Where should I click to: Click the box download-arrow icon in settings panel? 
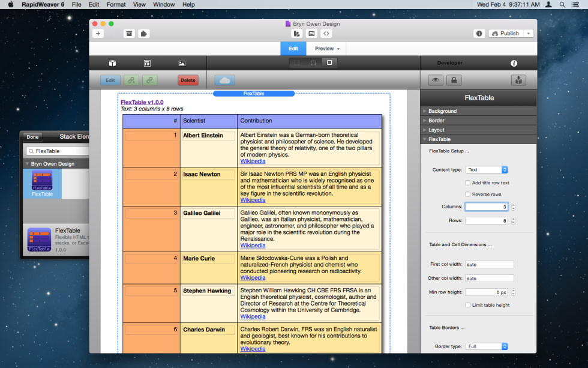(x=518, y=80)
